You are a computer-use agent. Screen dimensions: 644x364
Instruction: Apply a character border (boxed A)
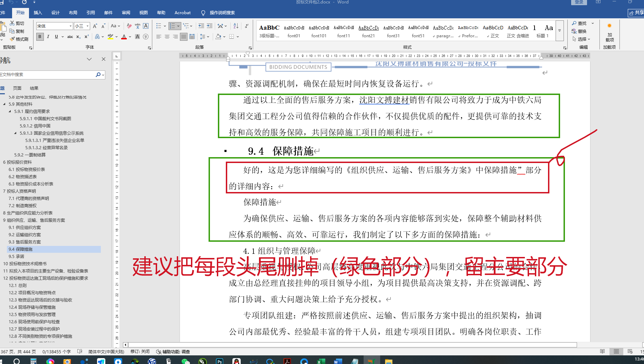(x=146, y=26)
